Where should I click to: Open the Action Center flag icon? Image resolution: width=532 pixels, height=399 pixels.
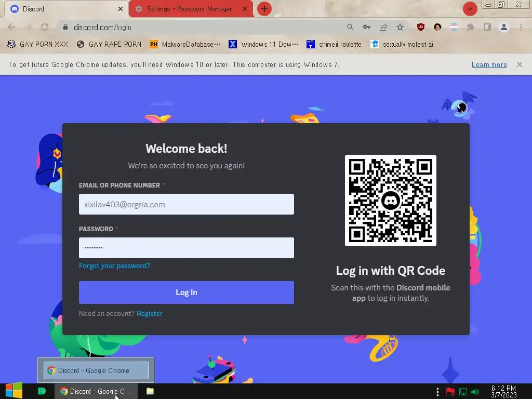[x=450, y=392]
